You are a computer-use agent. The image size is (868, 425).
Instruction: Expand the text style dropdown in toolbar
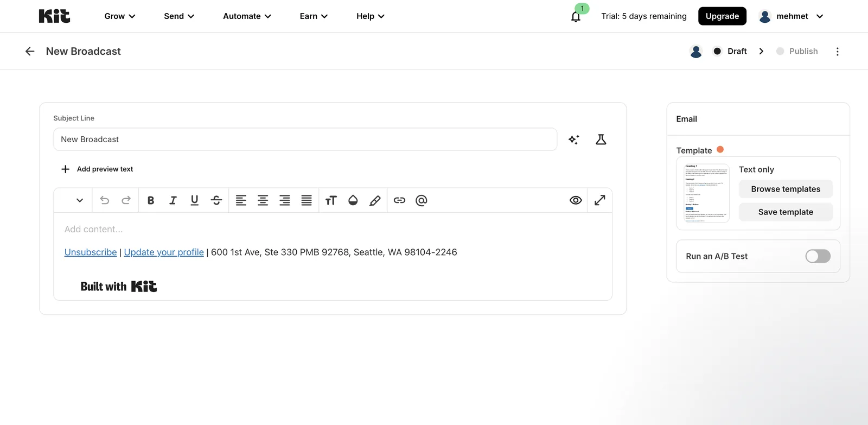pyautogui.click(x=80, y=200)
